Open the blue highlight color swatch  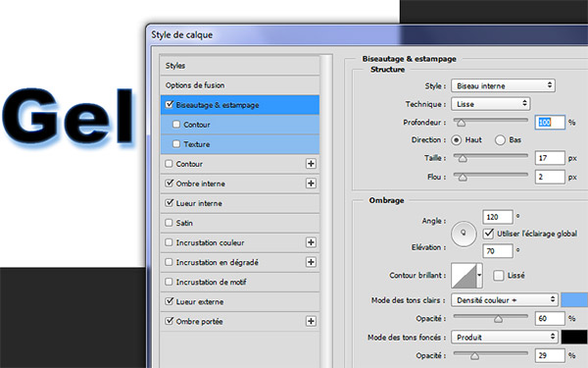point(574,299)
